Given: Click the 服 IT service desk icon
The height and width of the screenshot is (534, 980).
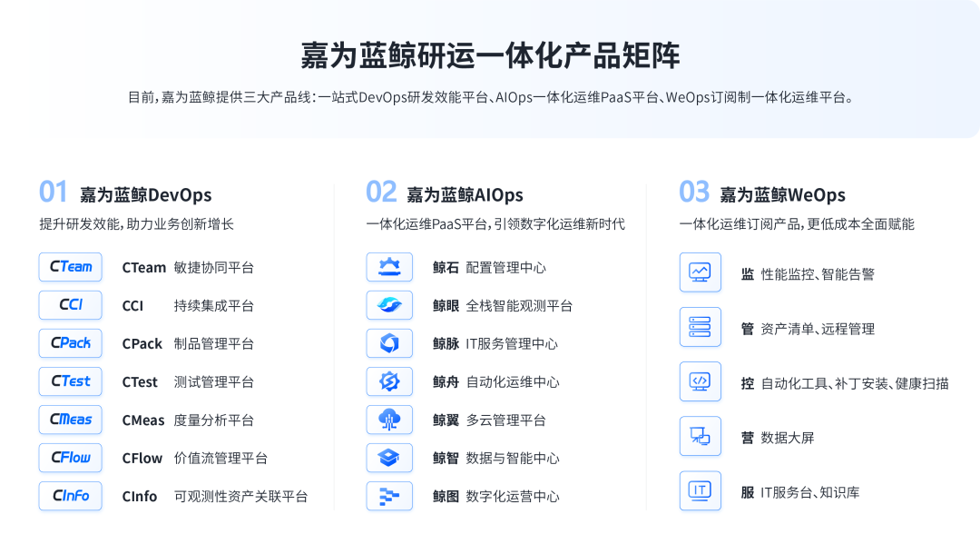Looking at the screenshot, I should pos(700,490).
